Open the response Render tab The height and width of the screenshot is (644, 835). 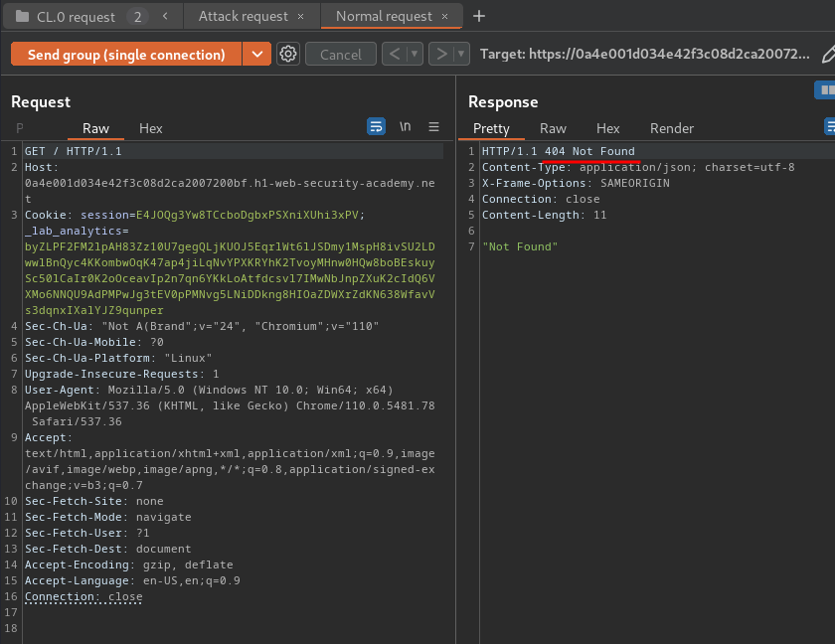point(672,128)
